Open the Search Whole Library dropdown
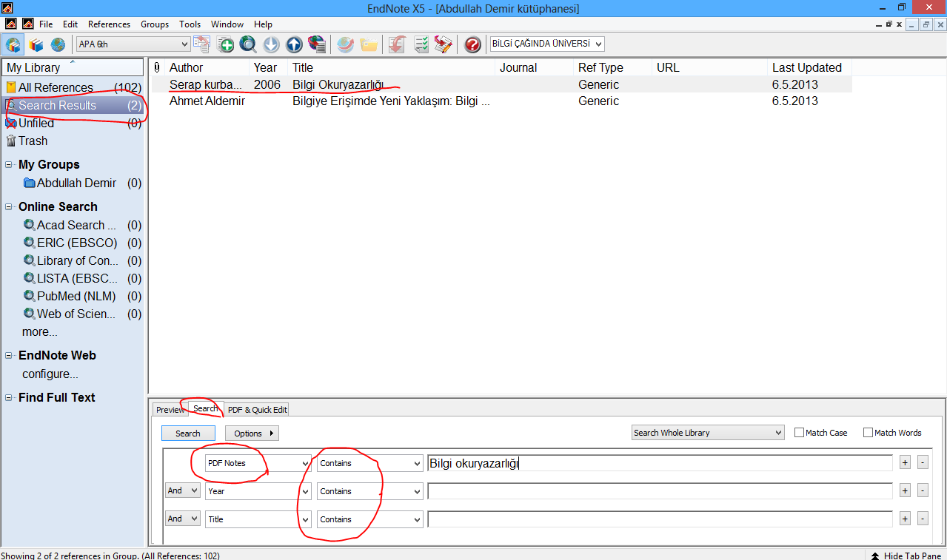This screenshot has height=560, width=947. [708, 433]
